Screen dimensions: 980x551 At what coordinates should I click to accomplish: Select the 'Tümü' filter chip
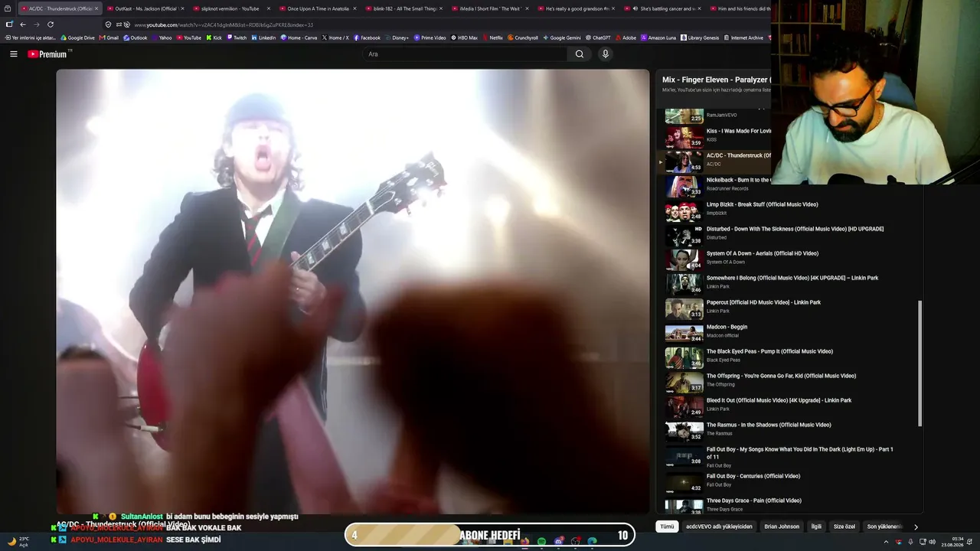[668, 527]
